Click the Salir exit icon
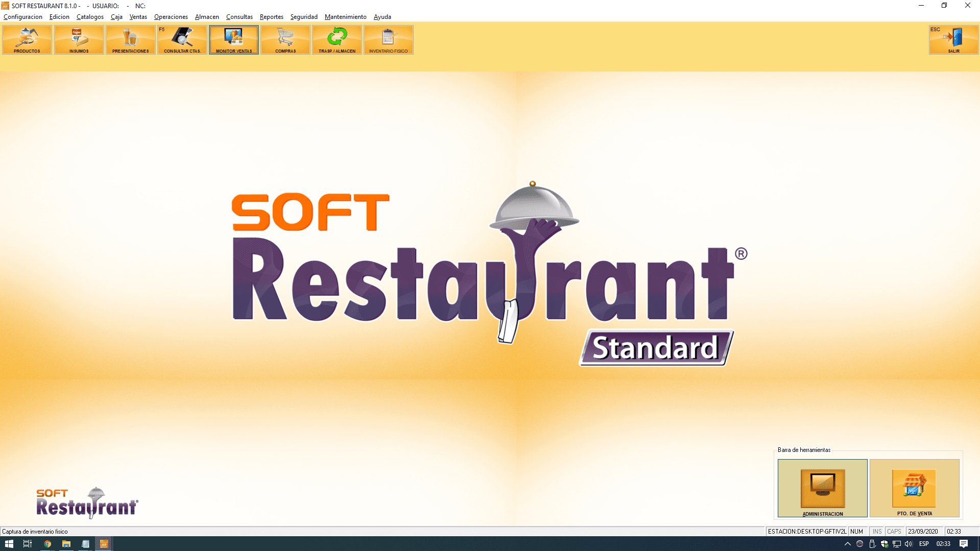 pyautogui.click(x=953, y=40)
